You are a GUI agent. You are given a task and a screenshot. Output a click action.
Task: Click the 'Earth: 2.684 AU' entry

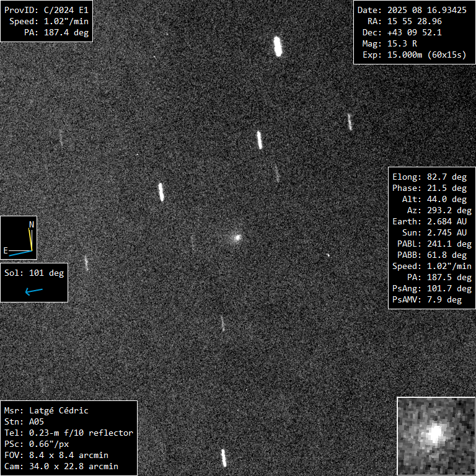click(x=430, y=222)
